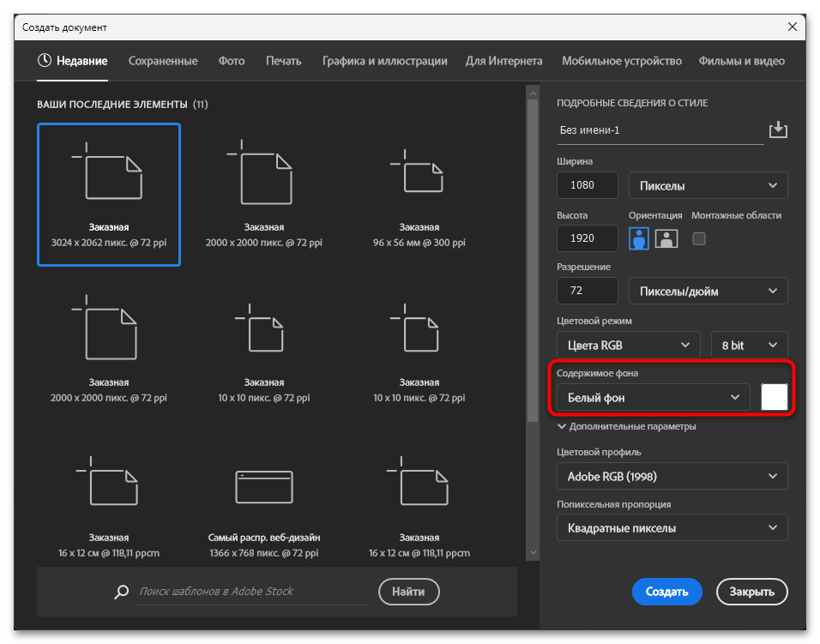Open the Пикселы/дюйм resolution units dropdown
This screenshot has width=820, height=644.
[708, 292]
